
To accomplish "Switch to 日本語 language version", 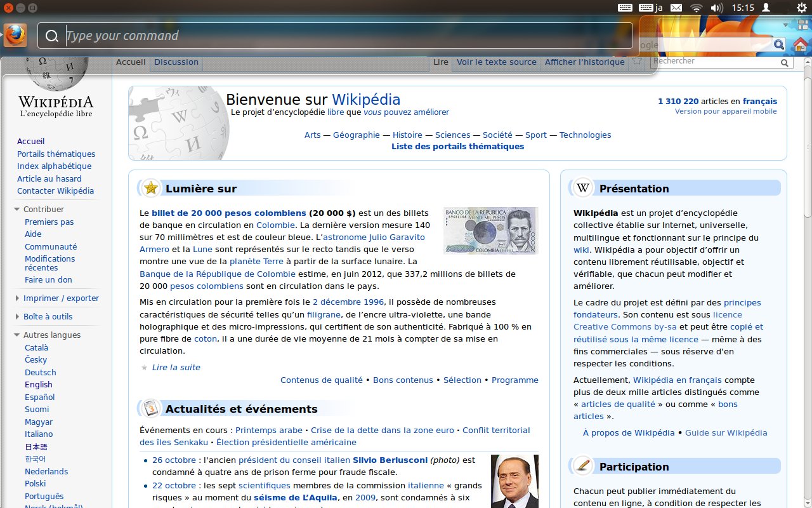I will click(x=36, y=446).
